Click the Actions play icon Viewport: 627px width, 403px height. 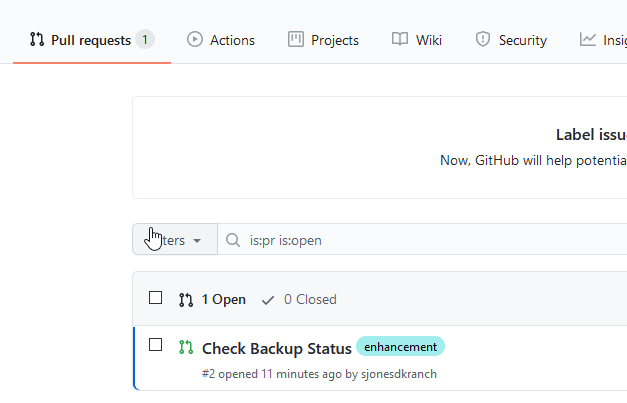[195, 40]
